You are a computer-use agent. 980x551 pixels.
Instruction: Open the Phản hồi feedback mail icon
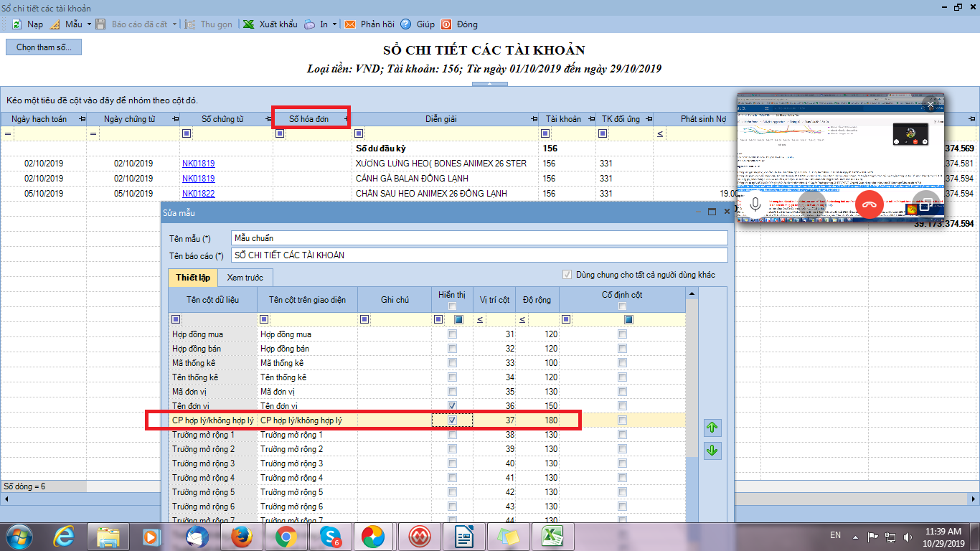coord(350,24)
